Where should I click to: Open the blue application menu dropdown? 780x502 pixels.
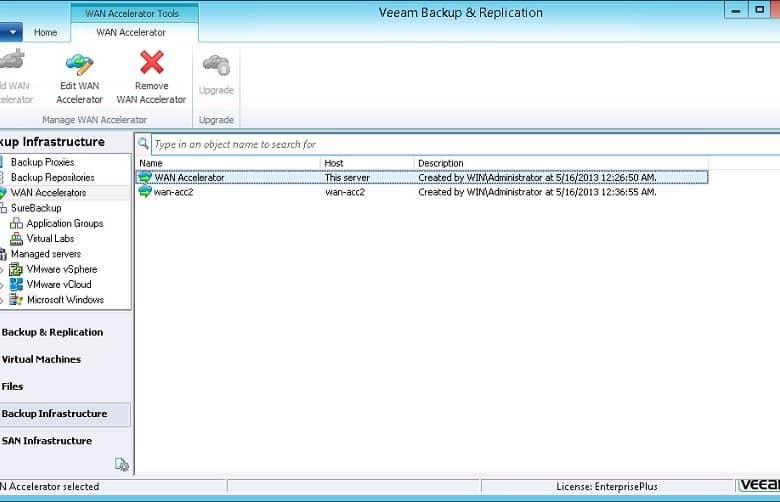point(11,32)
